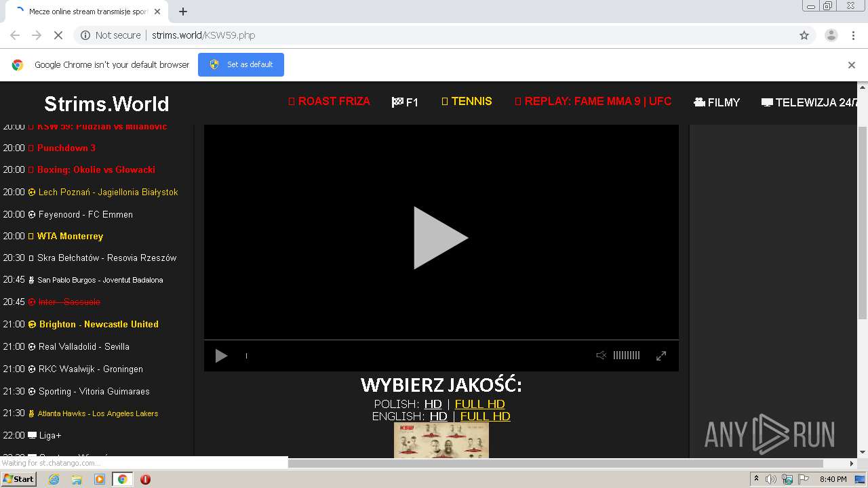Open TELEWIZJA 24/7 menu item

pyautogui.click(x=810, y=102)
